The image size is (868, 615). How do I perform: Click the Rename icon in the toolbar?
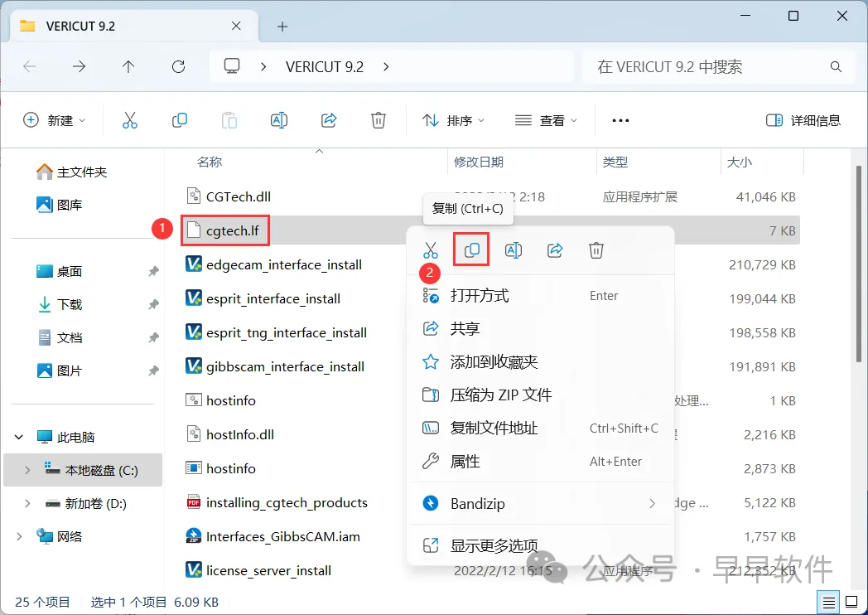click(279, 120)
